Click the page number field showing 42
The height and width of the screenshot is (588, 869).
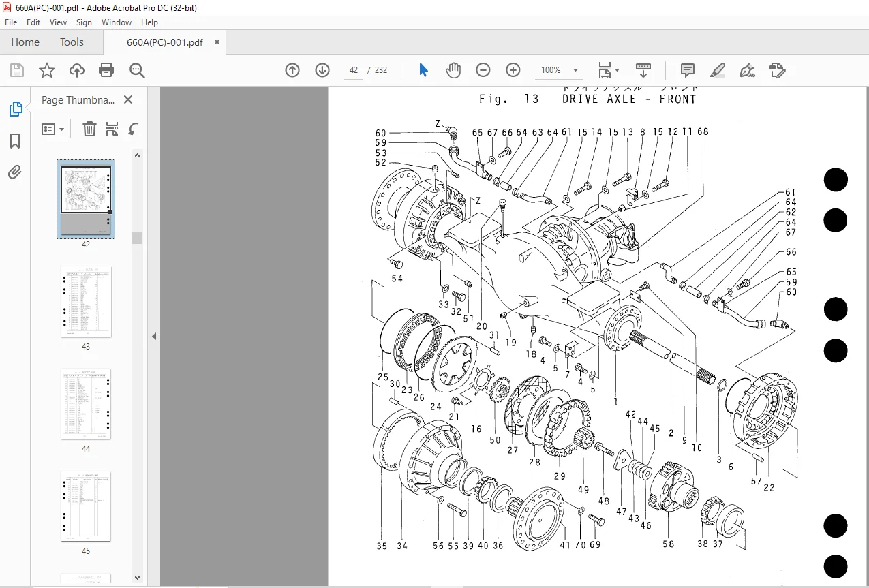pyautogui.click(x=353, y=70)
